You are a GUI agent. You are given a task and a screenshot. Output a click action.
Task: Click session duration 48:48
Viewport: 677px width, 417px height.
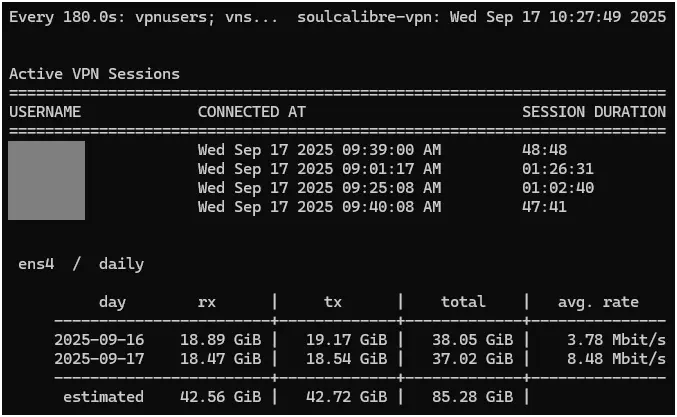tap(544, 150)
